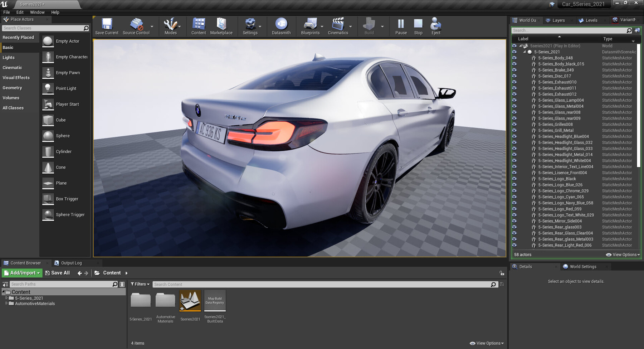Viewport: 644px width, 349px height.
Task: Collapse the 5-Series_2021 outliner node
Action: pyautogui.click(x=525, y=52)
